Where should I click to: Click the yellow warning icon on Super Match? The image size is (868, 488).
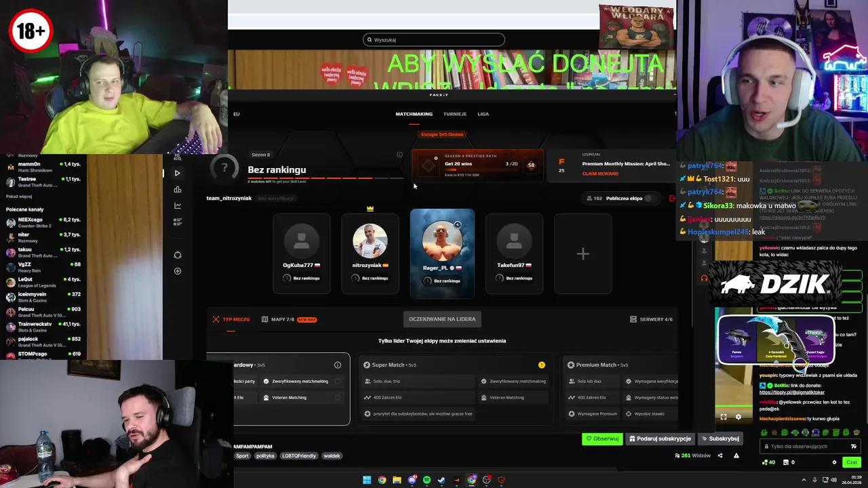tap(541, 365)
